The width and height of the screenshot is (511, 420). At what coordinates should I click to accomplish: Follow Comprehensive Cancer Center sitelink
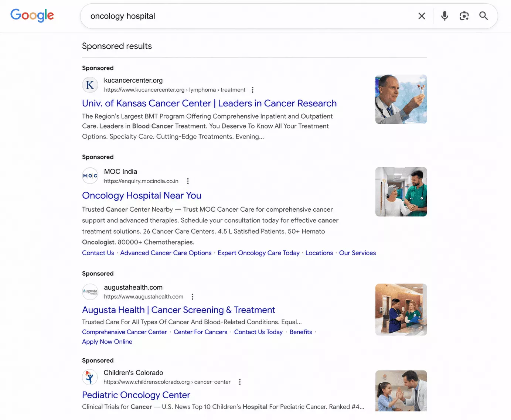125,332
